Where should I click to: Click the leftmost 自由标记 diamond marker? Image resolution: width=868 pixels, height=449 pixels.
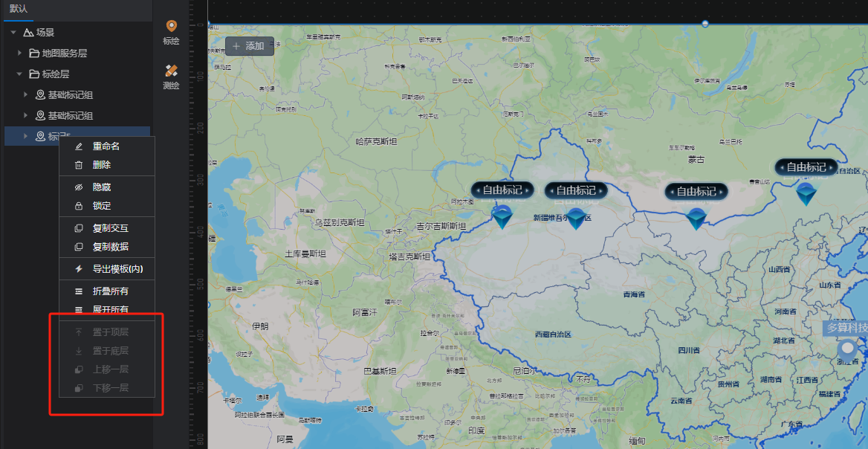pyautogui.click(x=502, y=216)
